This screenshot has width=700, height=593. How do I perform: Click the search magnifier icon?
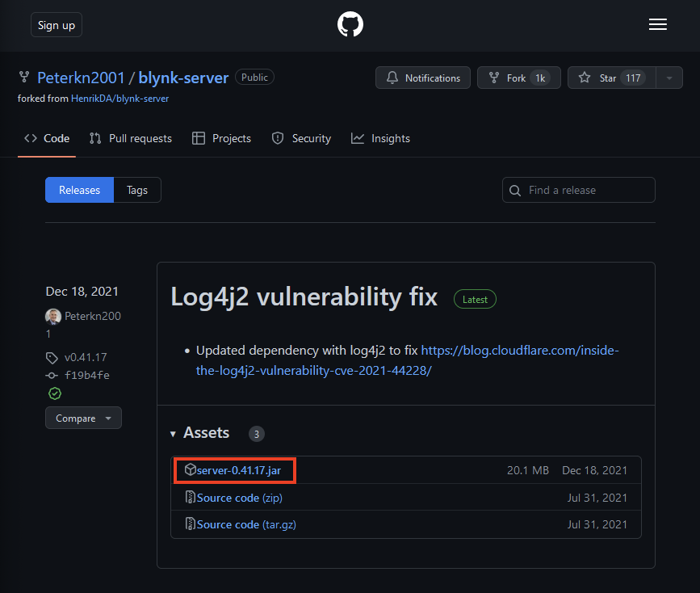(x=515, y=191)
